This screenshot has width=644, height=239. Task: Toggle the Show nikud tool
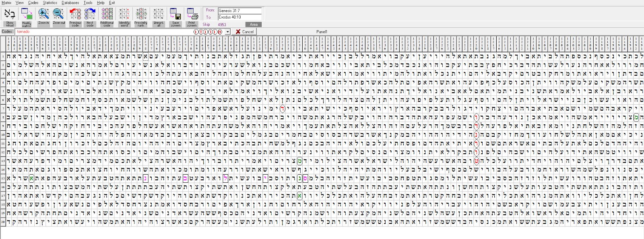click(x=10, y=17)
